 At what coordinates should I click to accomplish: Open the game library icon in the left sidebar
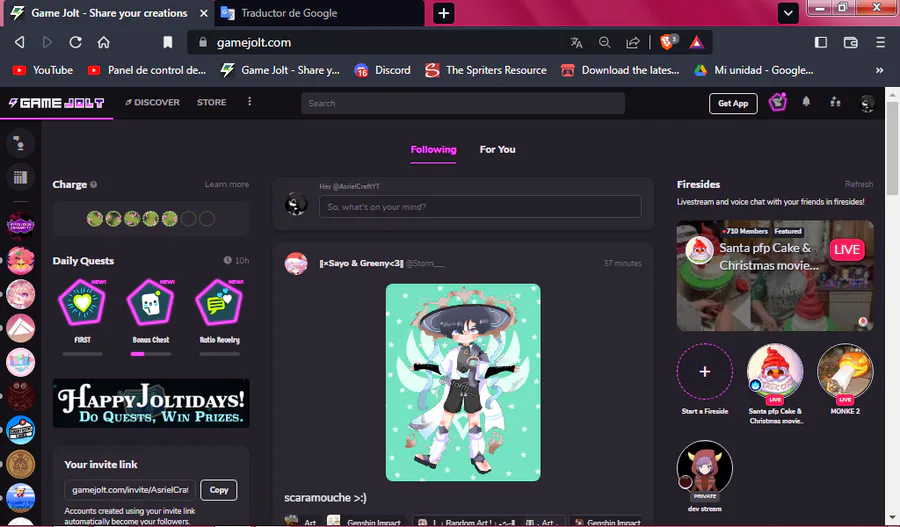pyautogui.click(x=20, y=177)
